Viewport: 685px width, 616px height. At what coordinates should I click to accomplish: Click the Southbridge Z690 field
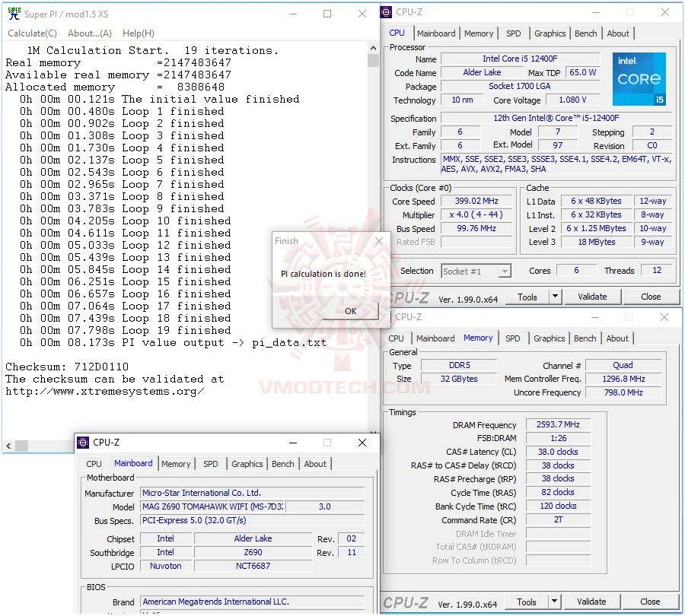[253, 552]
